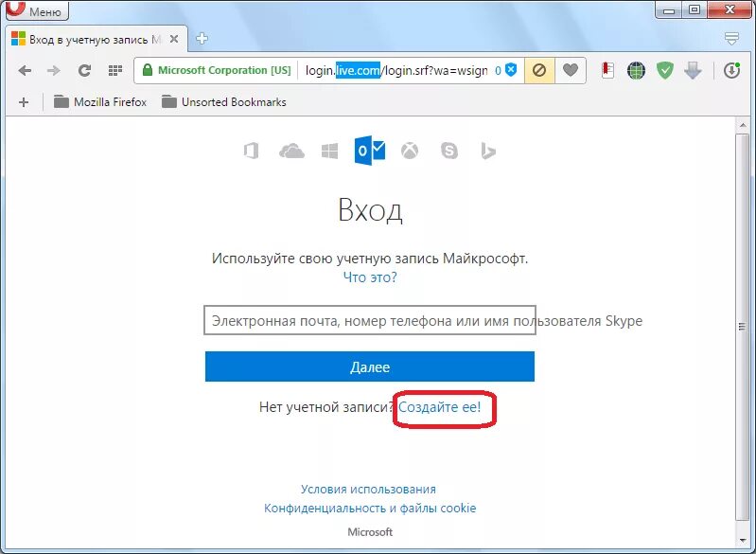Minimize the Opera window
Viewport: 756px width, 554px height.
(x=668, y=9)
